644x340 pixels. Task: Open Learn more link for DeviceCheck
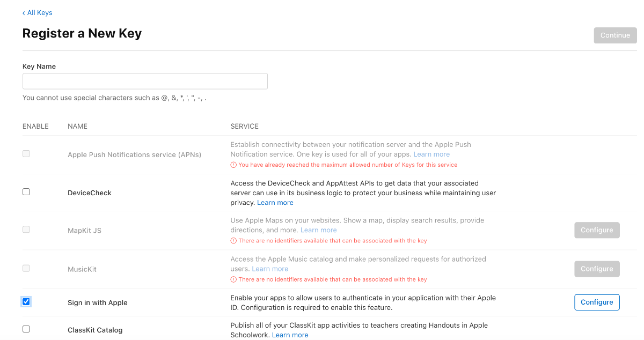pyautogui.click(x=275, y=203)
